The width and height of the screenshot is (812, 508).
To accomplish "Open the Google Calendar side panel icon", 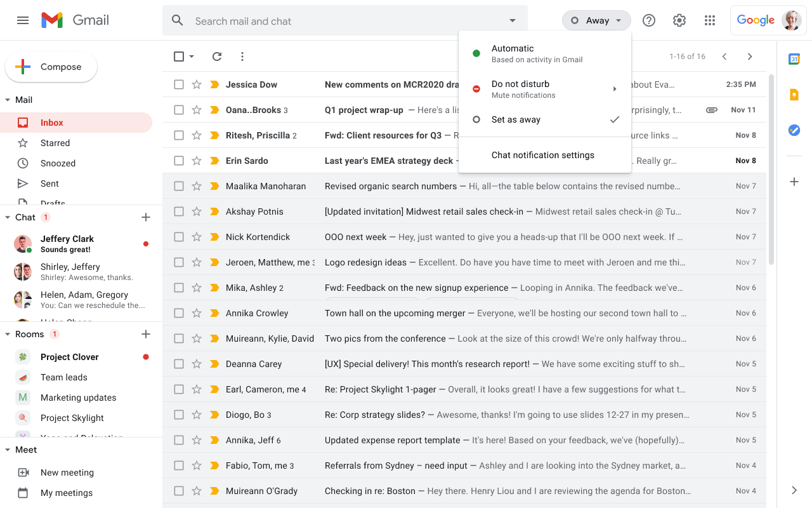I will (794, 58).
